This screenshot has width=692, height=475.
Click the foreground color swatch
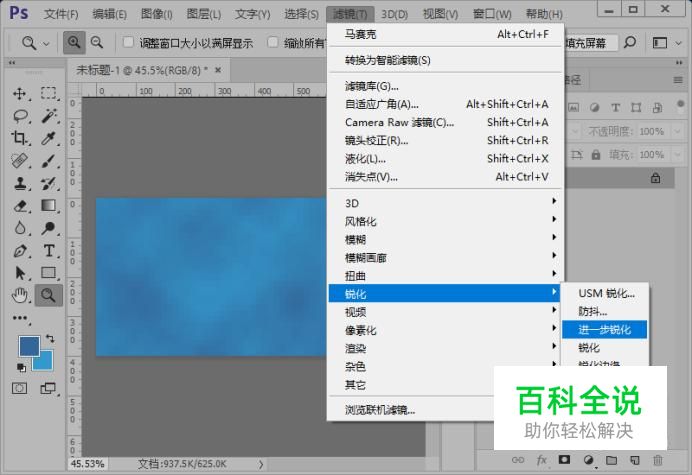pyautogui.click(x=29, y=346)
